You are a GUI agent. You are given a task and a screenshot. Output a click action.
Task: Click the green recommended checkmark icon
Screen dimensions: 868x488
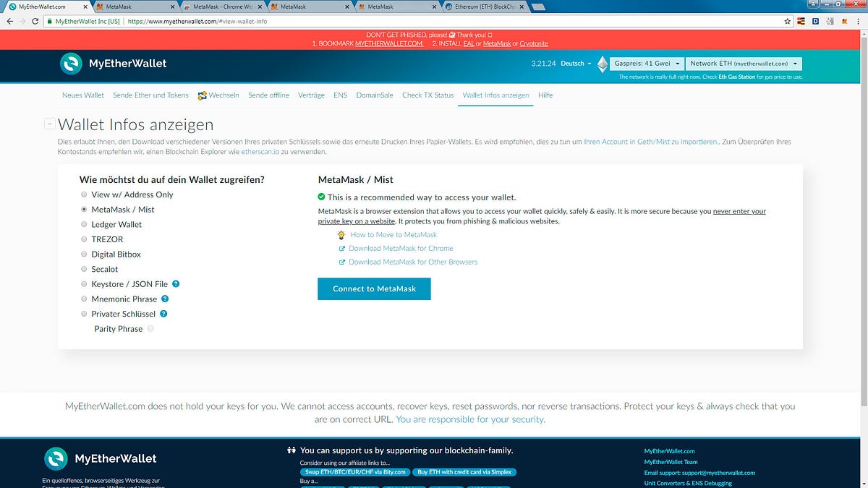pos(322,197)
